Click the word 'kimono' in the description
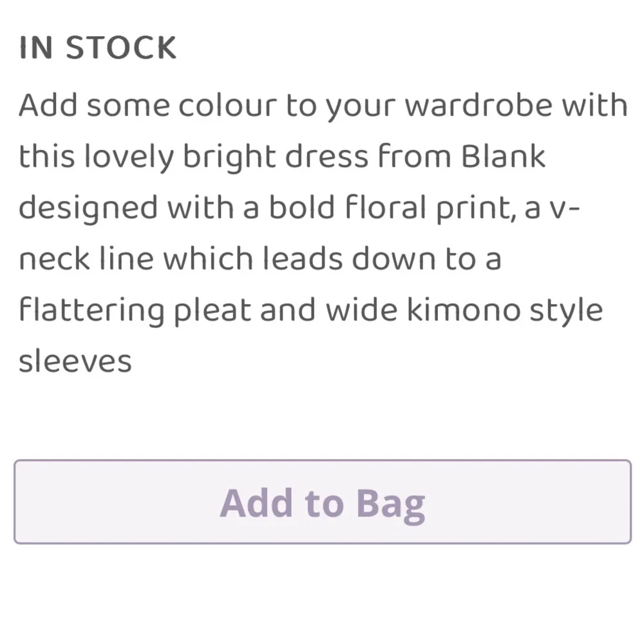The width and height of the screenshot is (644, 644). click(x=468, y=311)
